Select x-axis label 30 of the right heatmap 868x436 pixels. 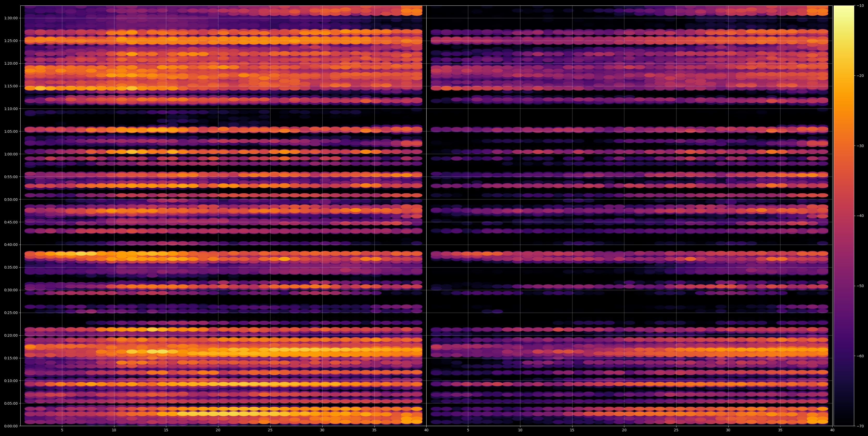click(x=728, y=430)
